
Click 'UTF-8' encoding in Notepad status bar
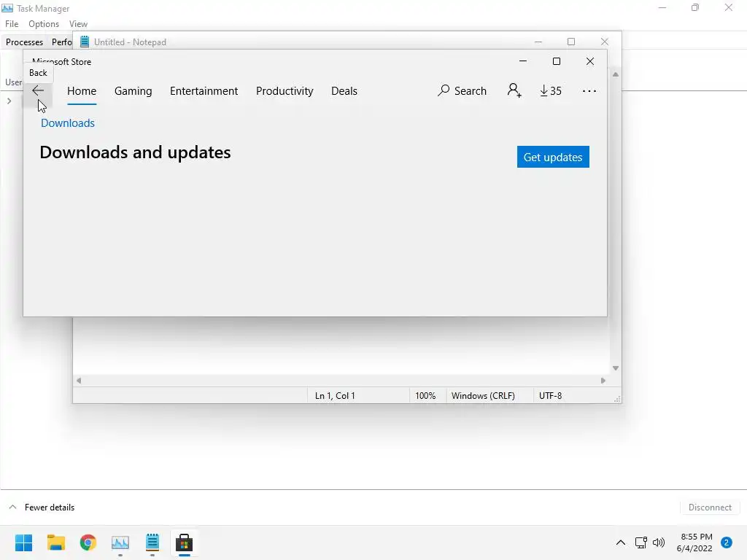coord(550,396)
